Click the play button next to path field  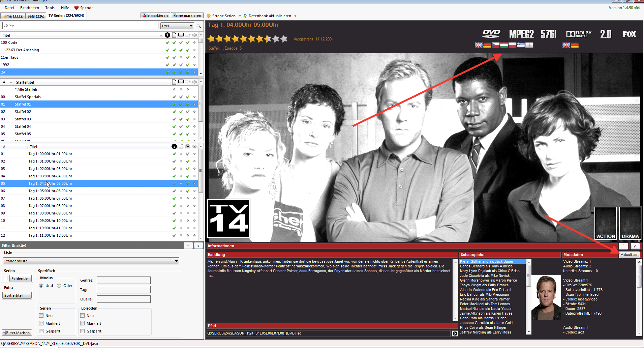tap(455, 333)
